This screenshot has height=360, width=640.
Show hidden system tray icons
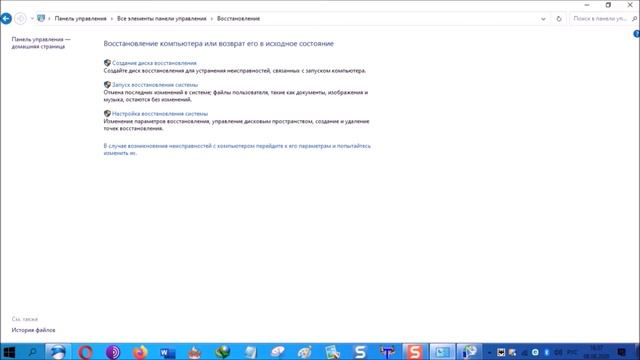click(489, 352)
